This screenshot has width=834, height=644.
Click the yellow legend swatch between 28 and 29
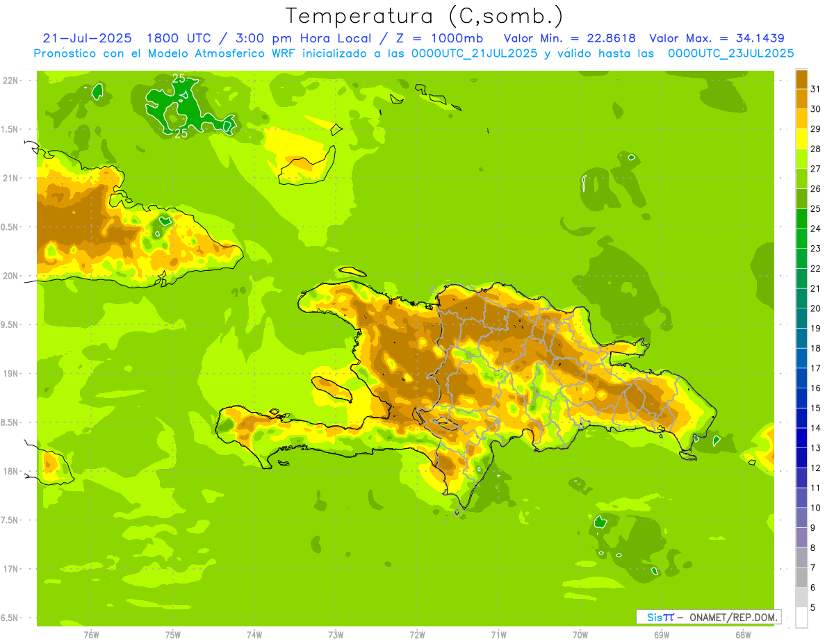(x=801, y=138)
